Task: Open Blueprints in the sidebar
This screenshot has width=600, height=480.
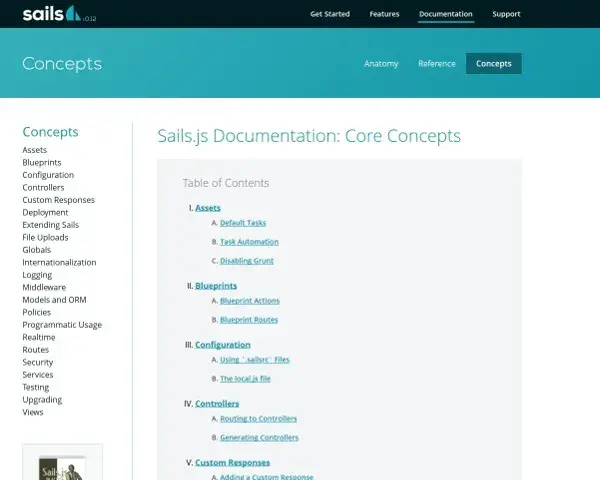Action: point(42,163)
